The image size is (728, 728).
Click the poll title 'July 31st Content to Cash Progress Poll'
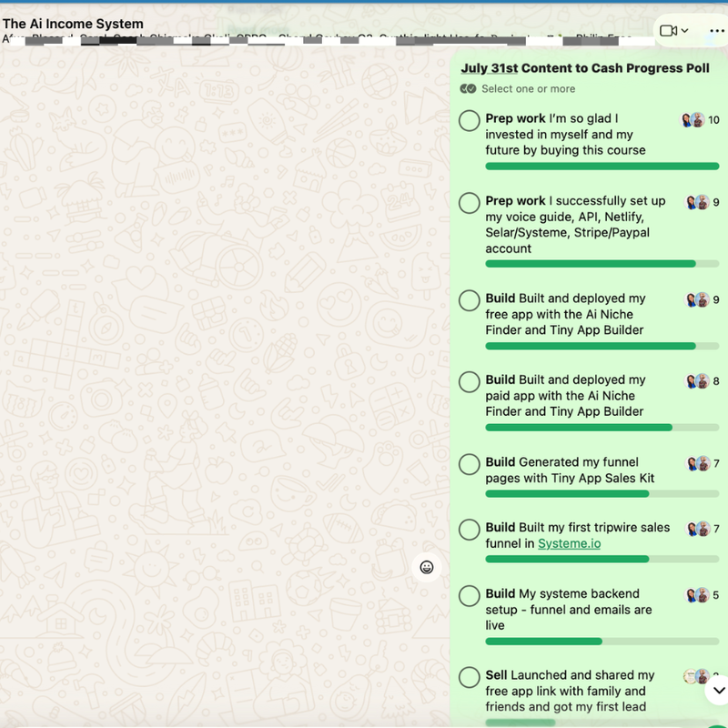click(x=585, y=68)
